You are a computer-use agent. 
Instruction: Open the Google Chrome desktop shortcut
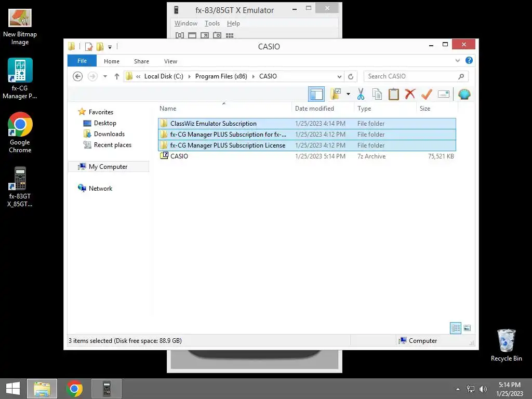coord(20,132)
